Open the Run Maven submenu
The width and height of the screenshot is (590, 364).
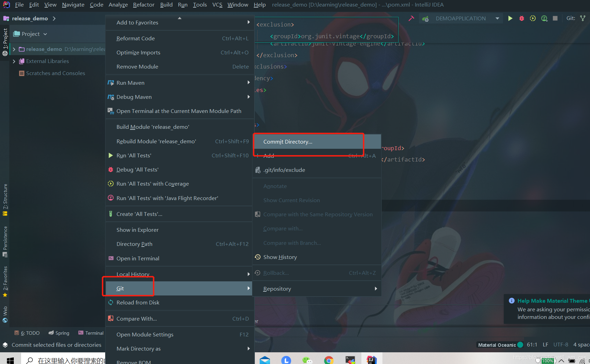(180, 83)
